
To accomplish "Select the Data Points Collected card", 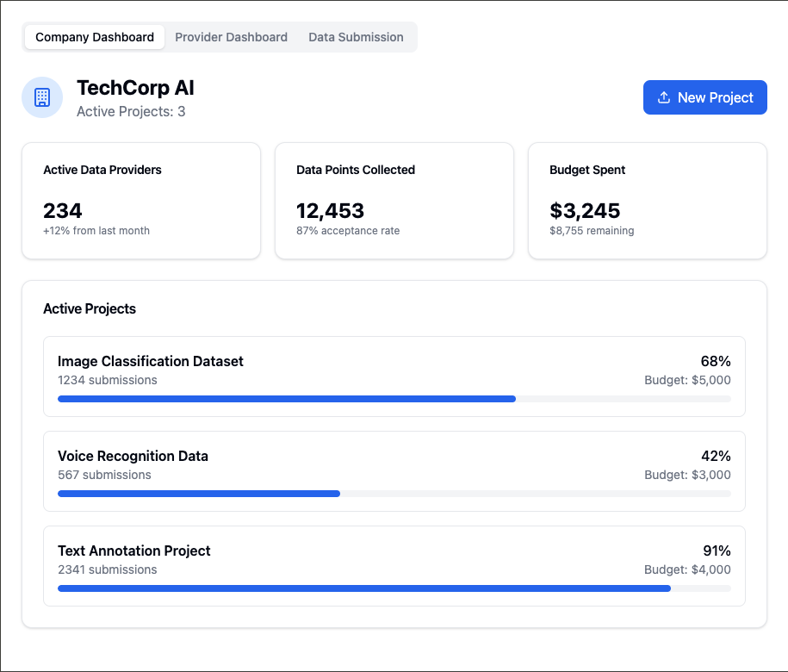I will 394,201.
